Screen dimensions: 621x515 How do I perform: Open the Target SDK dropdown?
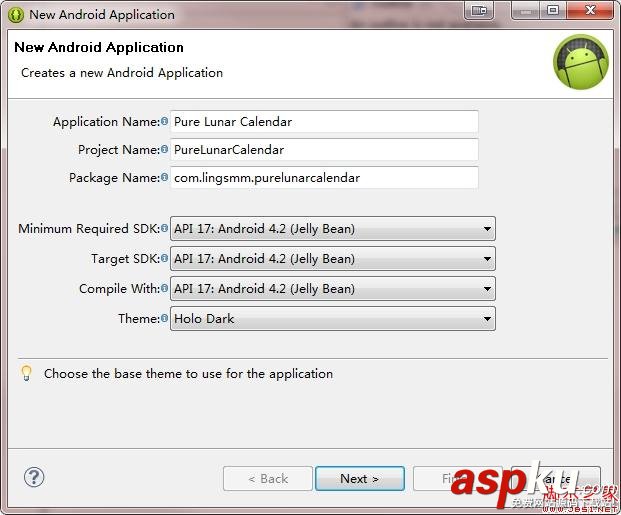(333, 259)
